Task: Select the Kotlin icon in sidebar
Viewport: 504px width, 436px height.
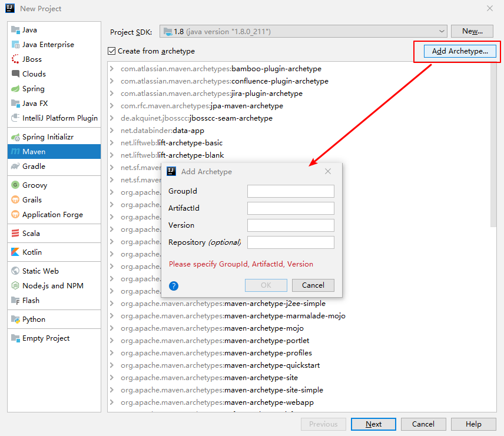Action: point(16,252)
